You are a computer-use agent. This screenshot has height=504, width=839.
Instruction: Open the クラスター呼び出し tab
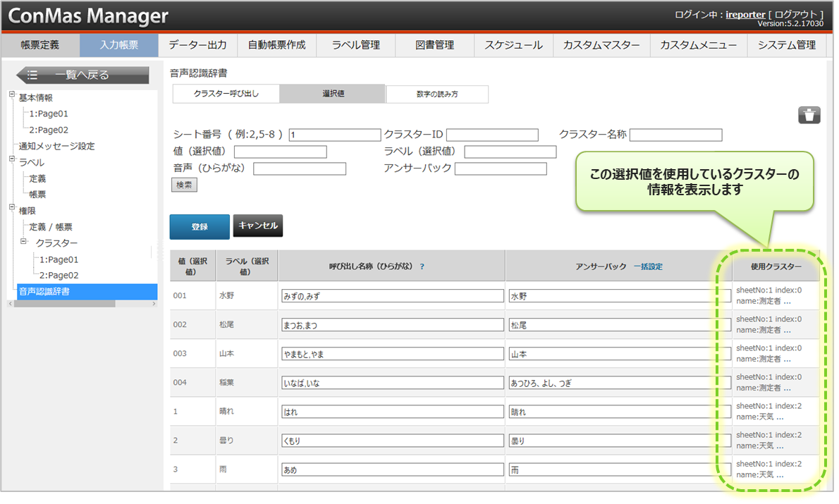tap(226, 94)
